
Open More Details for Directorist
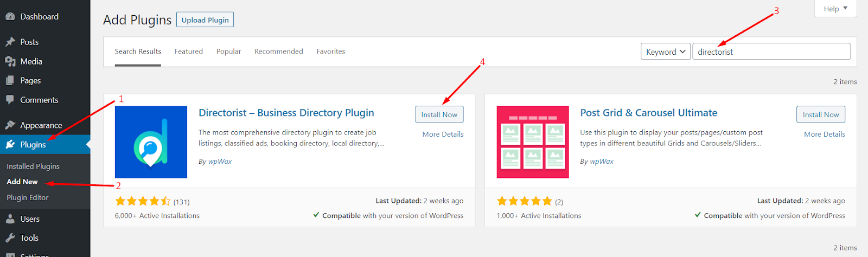(x=443, y=134)
